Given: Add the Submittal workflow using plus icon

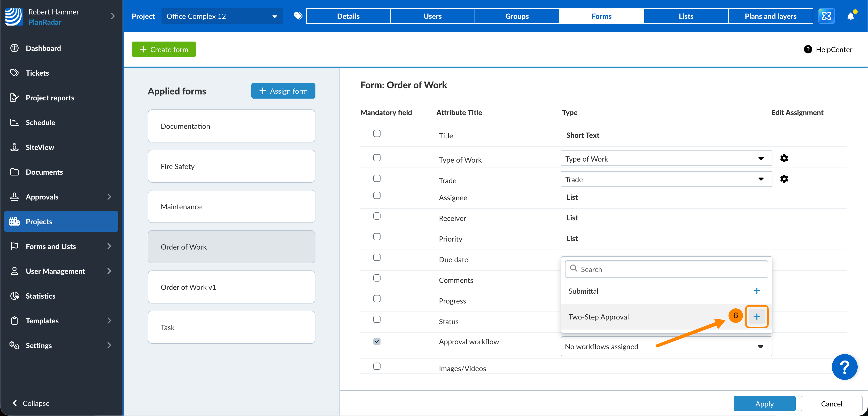Looking at the screenshot, I should click(x=756, y=291).
